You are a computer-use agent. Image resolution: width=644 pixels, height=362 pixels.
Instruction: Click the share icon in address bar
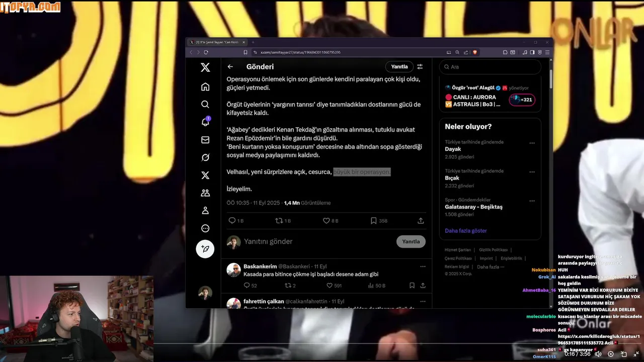[465, 52]
